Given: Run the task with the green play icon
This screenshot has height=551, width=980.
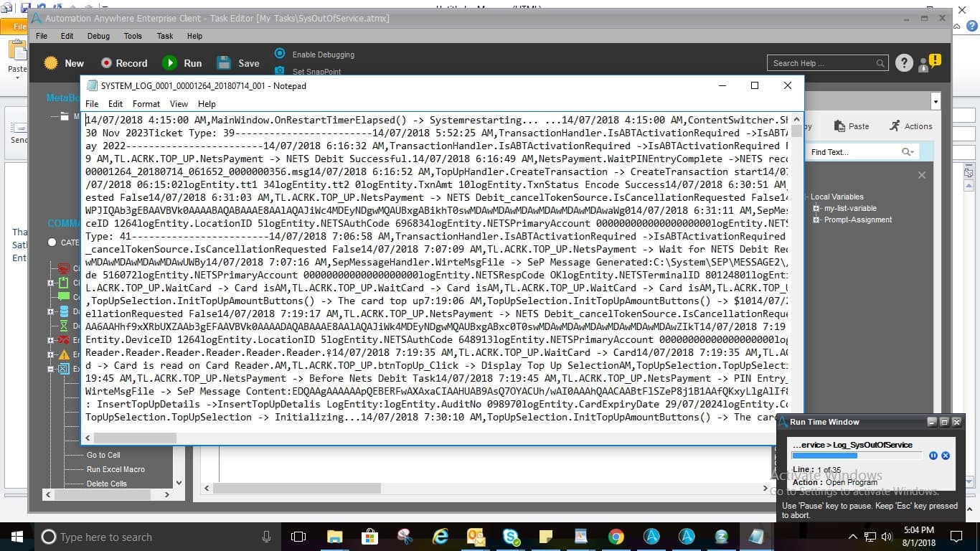Looking at the screenshot, I should [x=169, y=63].
